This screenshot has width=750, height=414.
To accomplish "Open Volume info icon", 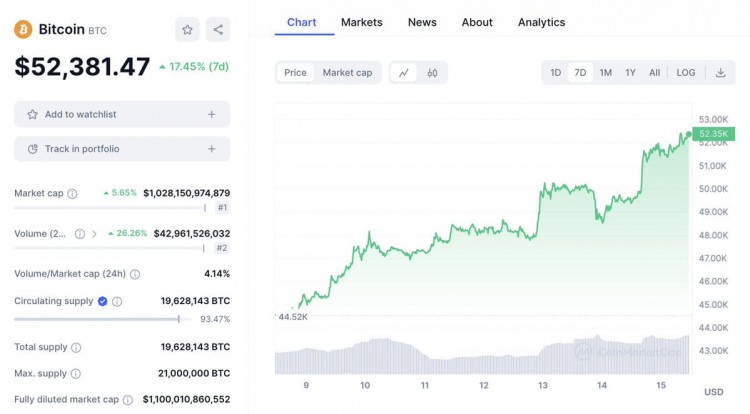I will coord(80,234).
